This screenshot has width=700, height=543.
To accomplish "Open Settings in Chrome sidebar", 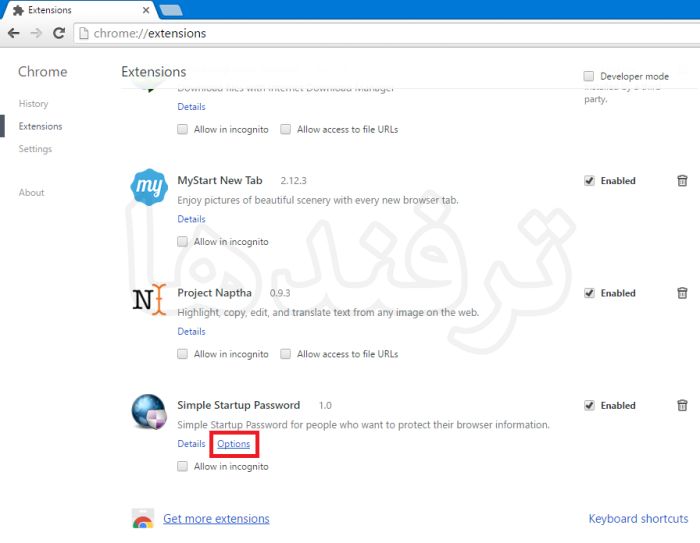I will (35, 149).
